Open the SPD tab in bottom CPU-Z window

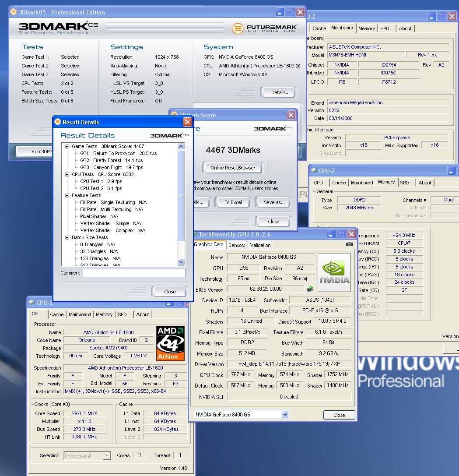(x=122, y=314)
